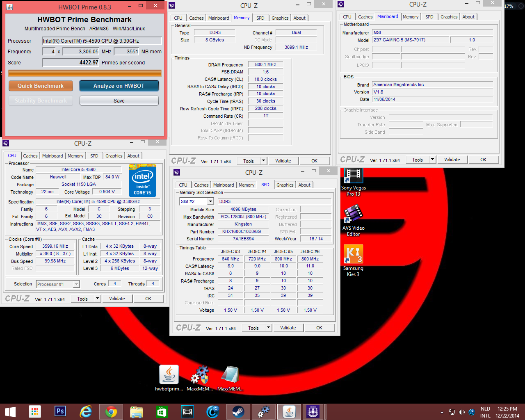Open hwbotprime Java file on desktop
This screenshot has height=420, width=525.
point(169,378)
